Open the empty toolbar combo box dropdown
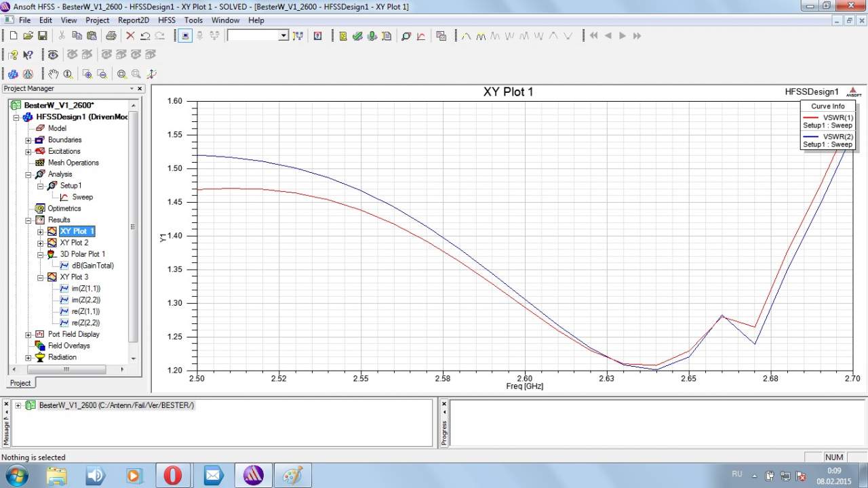868x488 pixels. pyautogui.click(x=283, y=36)
